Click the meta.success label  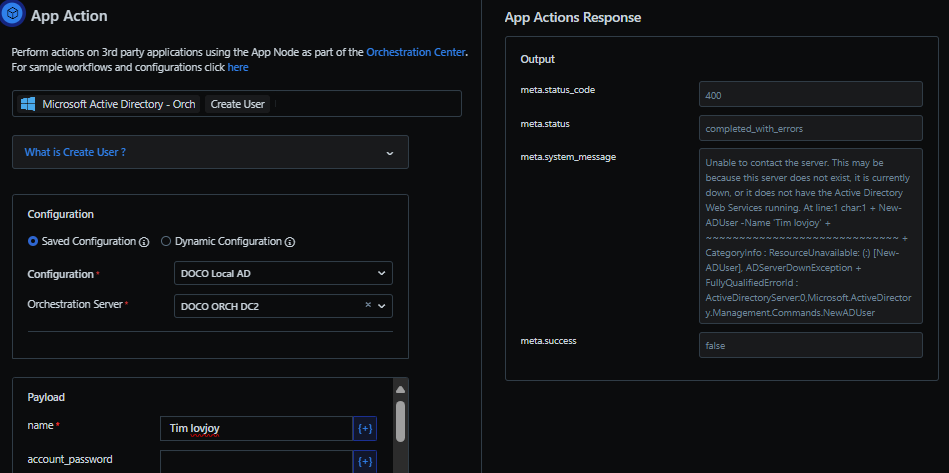[548, 341]
